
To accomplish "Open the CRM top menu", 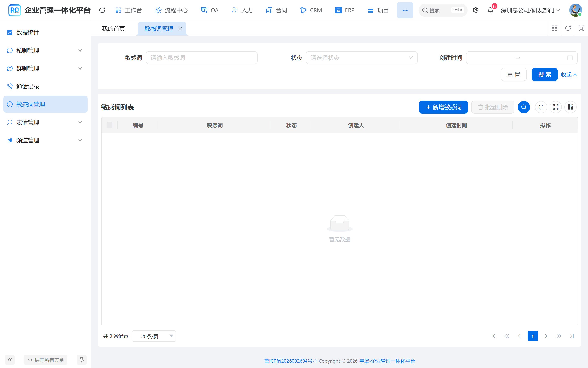I will 311,10.
